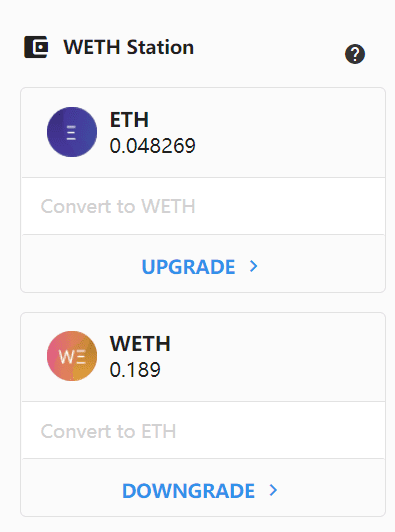The width and height of the screenshot is (395, 532).
Task: Focus the Convert to ETH input field
Action: [203, 431]
